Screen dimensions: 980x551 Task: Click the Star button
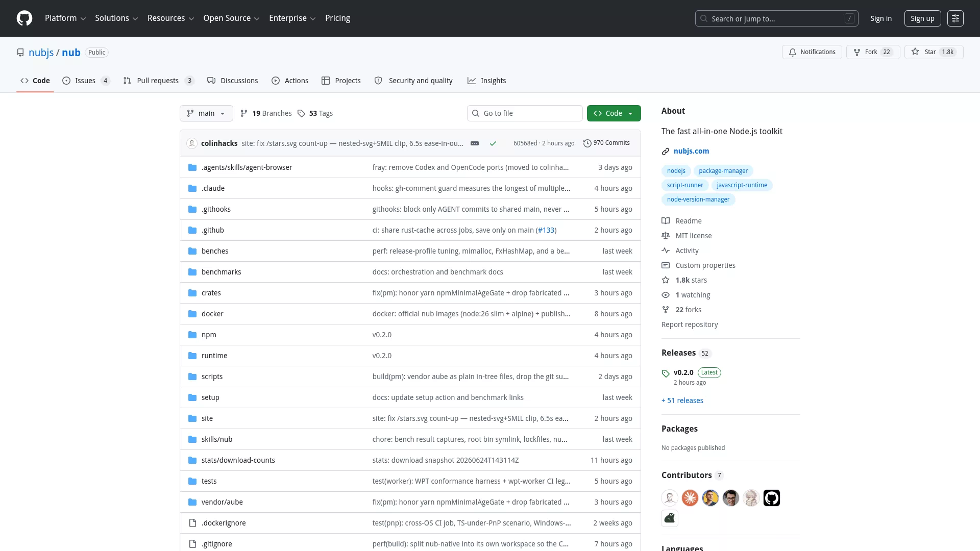(x=934, y=52)
